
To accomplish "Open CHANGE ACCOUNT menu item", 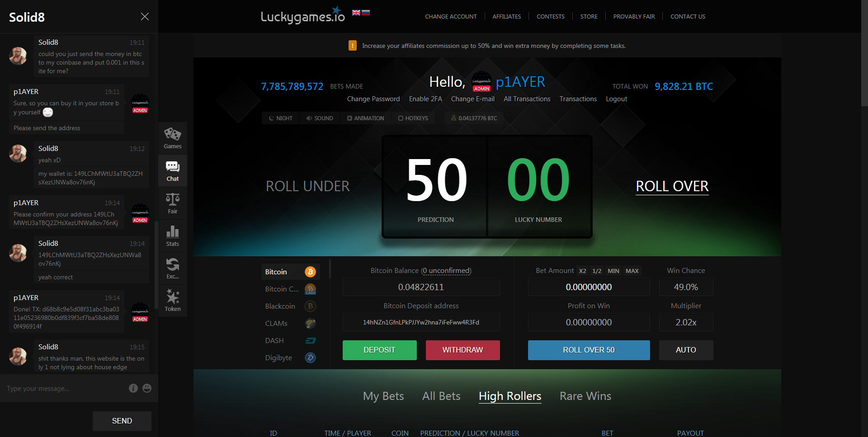I will pyautogui.click(x=451, y=17).
